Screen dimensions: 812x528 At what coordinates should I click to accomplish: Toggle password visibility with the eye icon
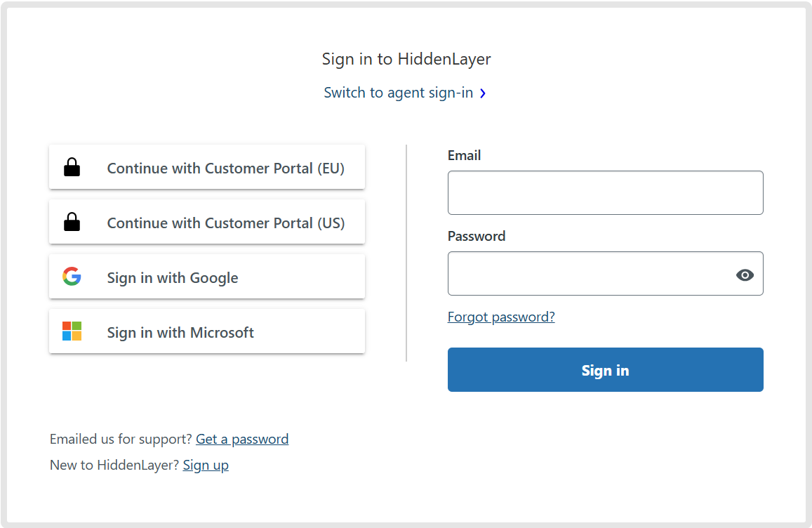click(x=745, y=275)
